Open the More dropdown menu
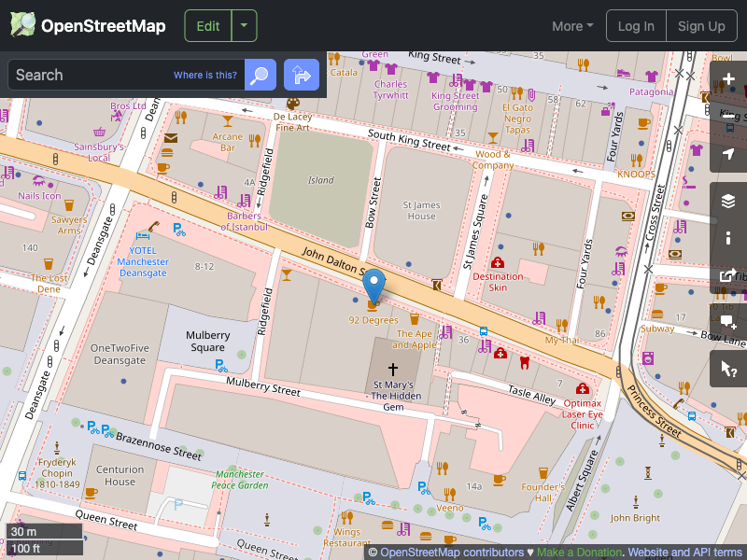This screenshot has width=747, height=560. coord(571,26)
